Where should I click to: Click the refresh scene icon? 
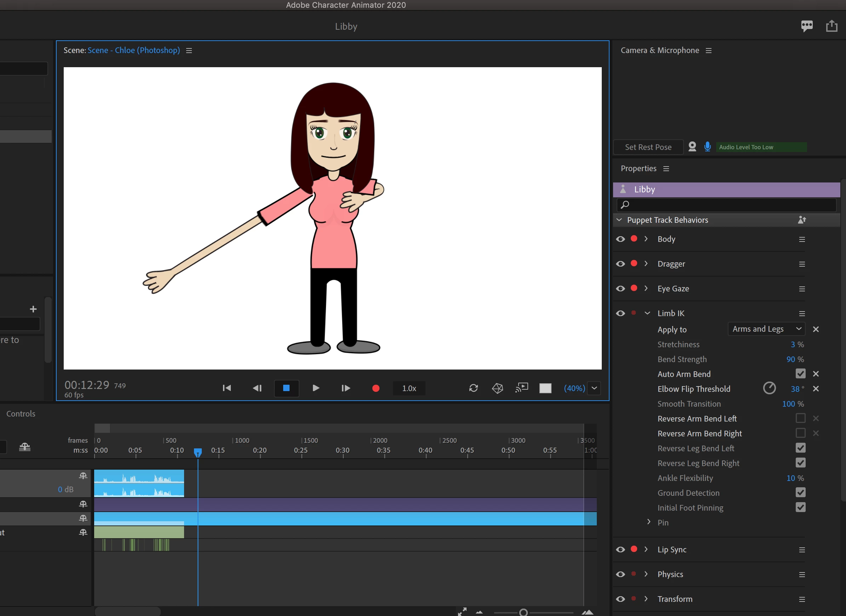[473, 388]
